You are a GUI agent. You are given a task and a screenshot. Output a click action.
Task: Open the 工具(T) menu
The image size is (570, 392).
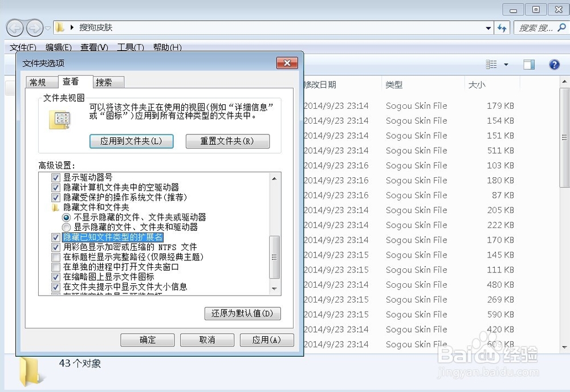(131, 47)
